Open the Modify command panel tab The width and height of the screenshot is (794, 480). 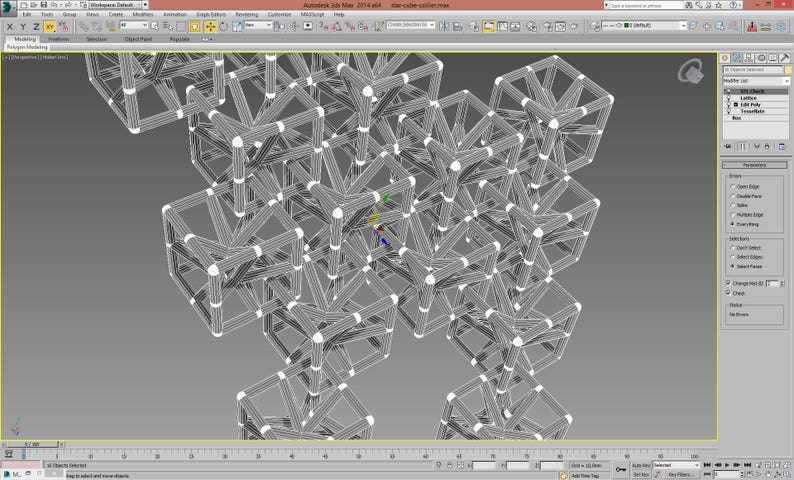coord(737,58)
